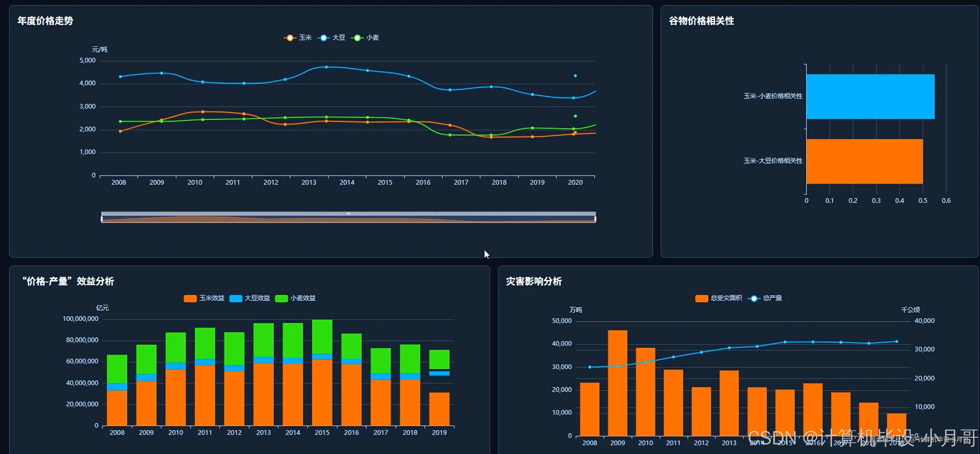Screen dimensions: 980x454
Task: Click isolated 2020 soybean point above line
Action: (575, 76)
